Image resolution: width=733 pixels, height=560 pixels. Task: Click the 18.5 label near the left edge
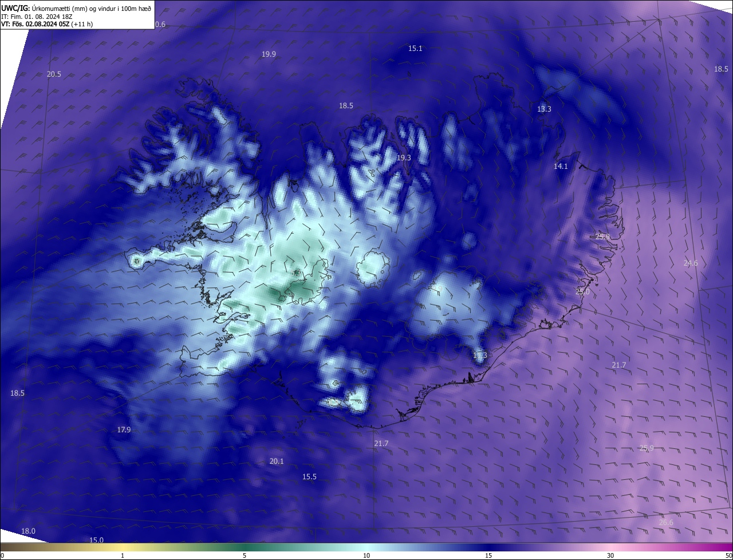coord(17,393)
